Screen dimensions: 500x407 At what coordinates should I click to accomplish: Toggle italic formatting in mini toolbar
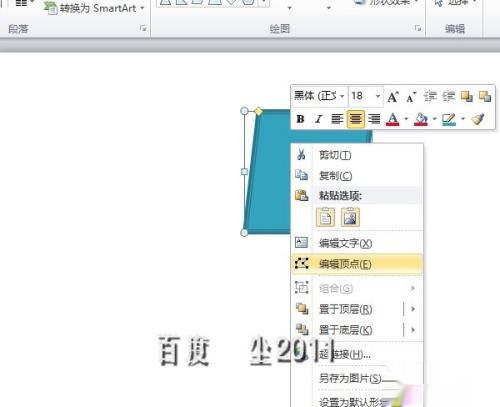point(318,119)
